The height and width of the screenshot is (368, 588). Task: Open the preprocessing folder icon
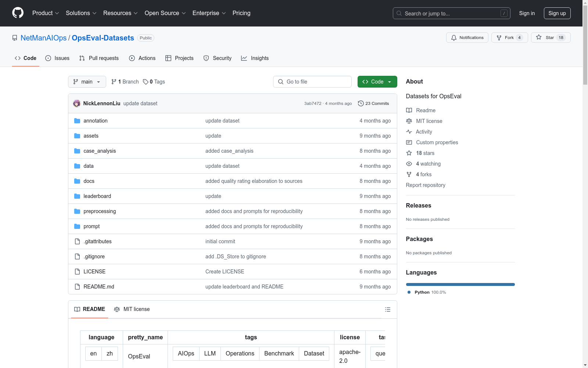point(77,211)
